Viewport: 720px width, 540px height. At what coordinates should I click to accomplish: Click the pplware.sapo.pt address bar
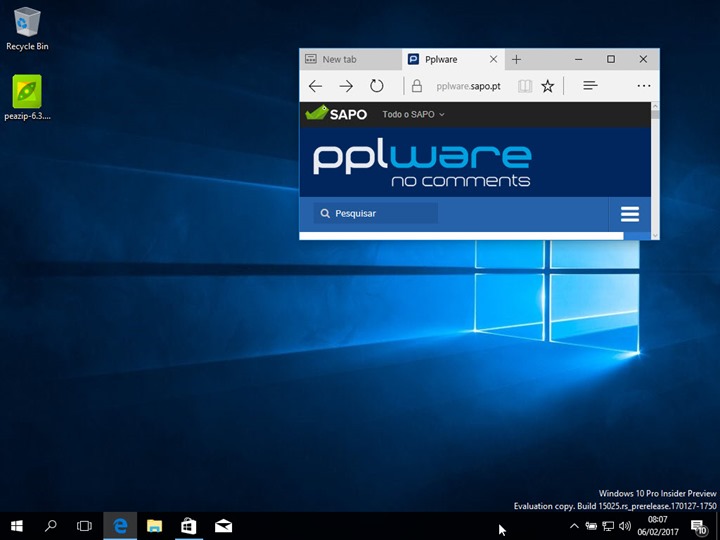point(468,86)
